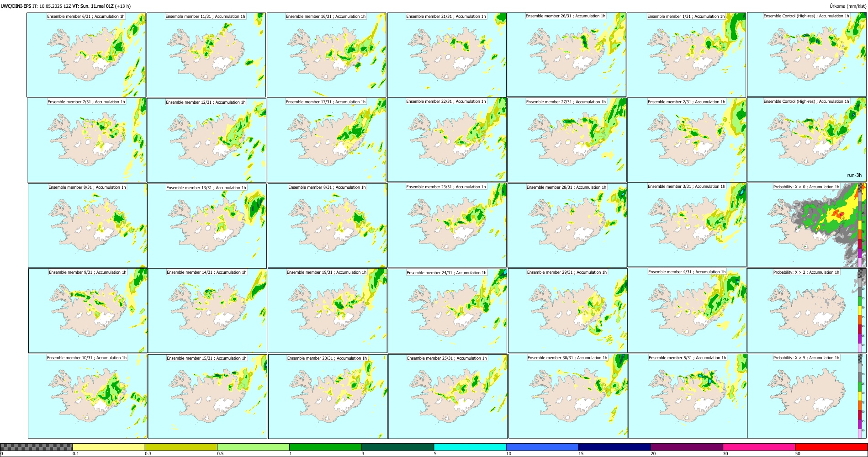Click the 'Úrkoma (mm/klst)' unit label
This screenshot has width=868, height=457.
[x=848, y=6]
